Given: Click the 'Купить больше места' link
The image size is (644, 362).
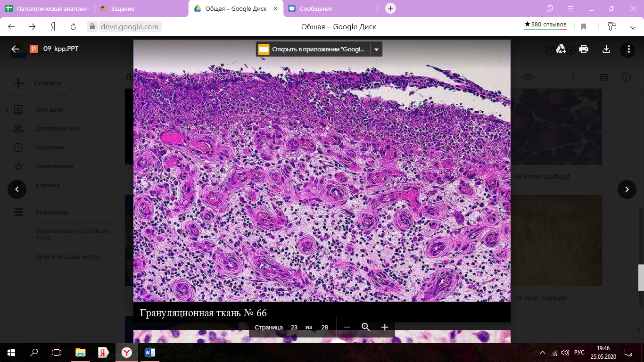Looking at the screenshot, I should (x=67, y=257).
